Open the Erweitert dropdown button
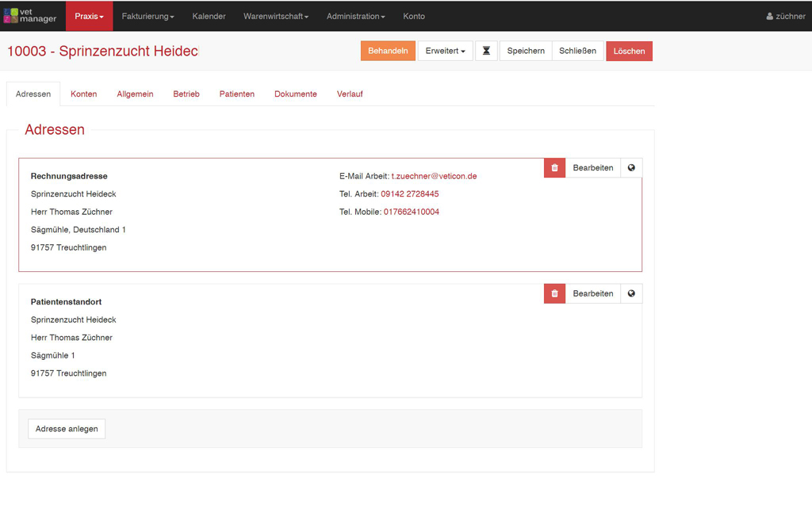The height and width of the screenshot is (528, 812). click(445, 51)
